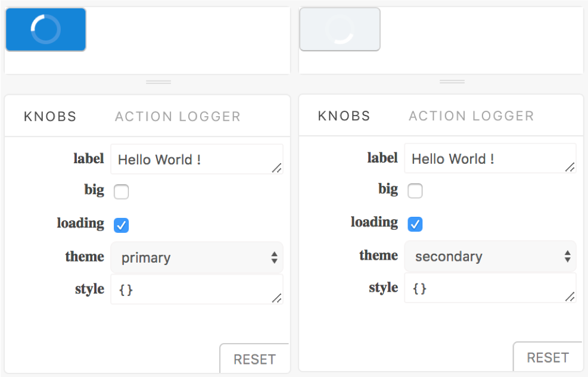Check the big option for the secondary button
The width and height of the screenshot is (588, 377).
pos(415,191)
